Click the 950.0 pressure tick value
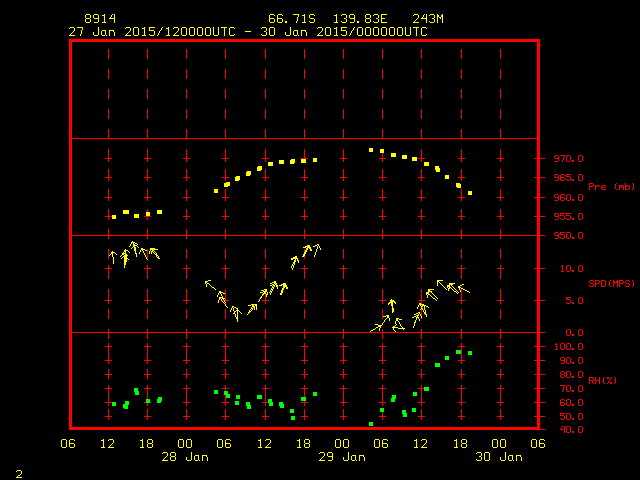 pyautogui.click(x=566, y=236)
